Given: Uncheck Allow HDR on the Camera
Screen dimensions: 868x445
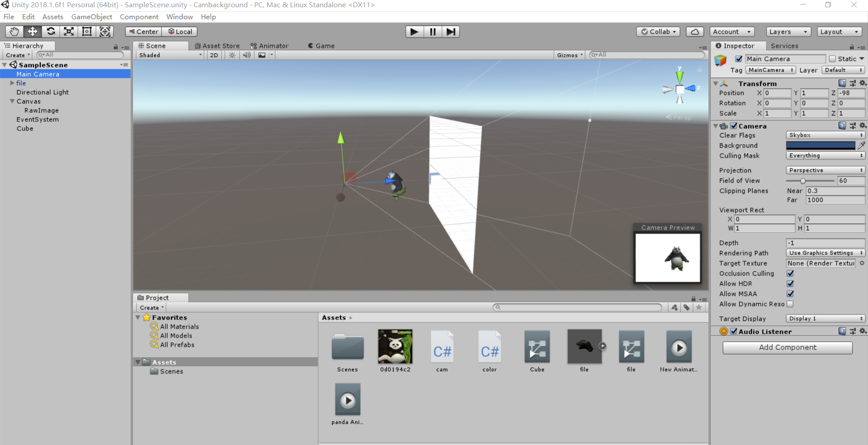Looking at the screenshot, I should 790,283.
